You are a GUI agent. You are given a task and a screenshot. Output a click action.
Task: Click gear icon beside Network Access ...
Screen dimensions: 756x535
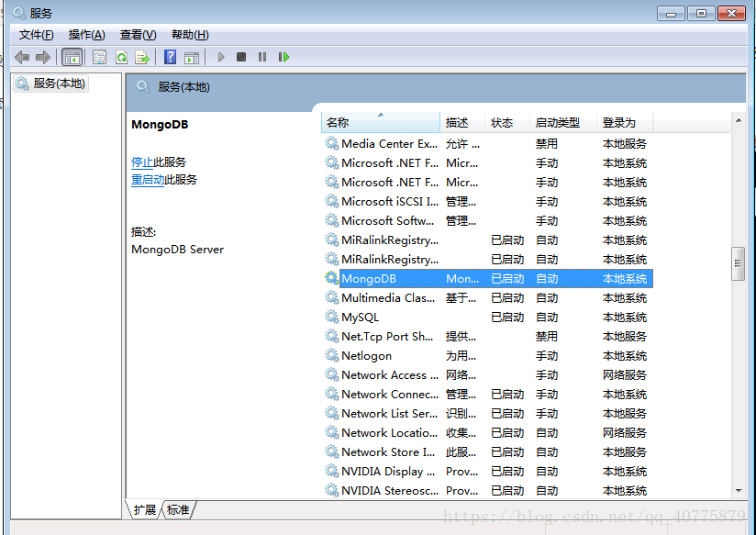pos(332,374)
